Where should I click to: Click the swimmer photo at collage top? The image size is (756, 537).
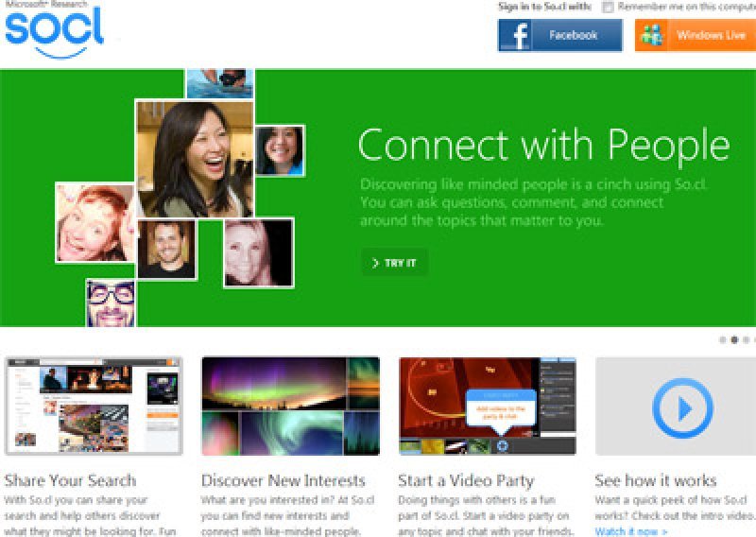(x=220, y=83)
